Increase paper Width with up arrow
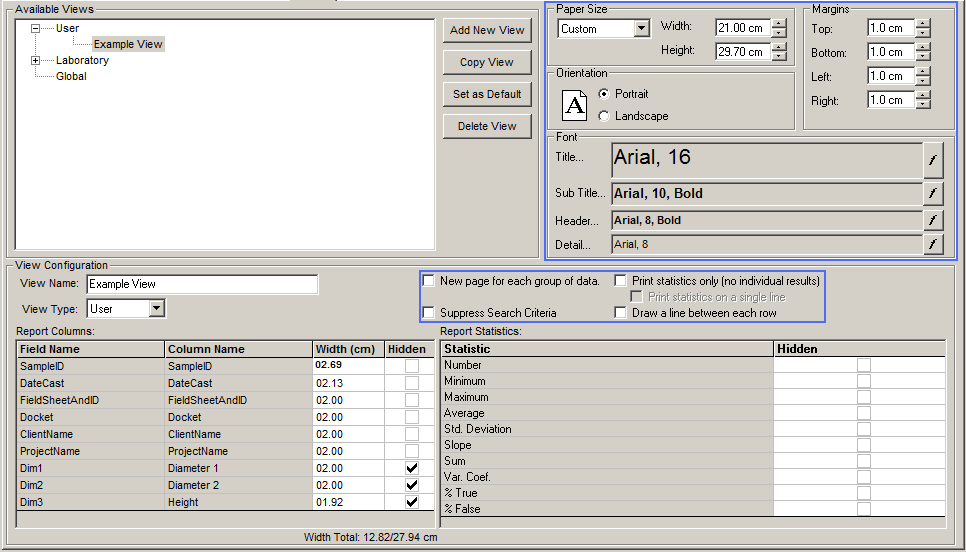966x552 pixels. point(779,24)
